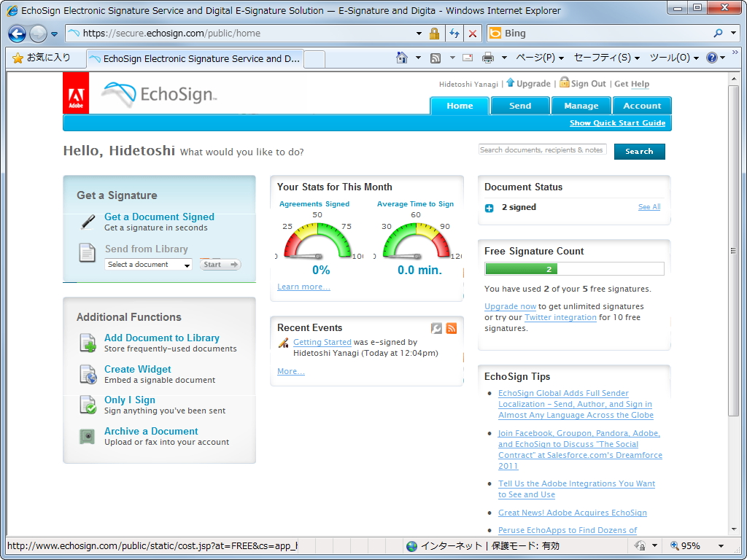Open the Twitter integration link
The image size is (747, 560).
pyautogui.click(x=560, y=318)
